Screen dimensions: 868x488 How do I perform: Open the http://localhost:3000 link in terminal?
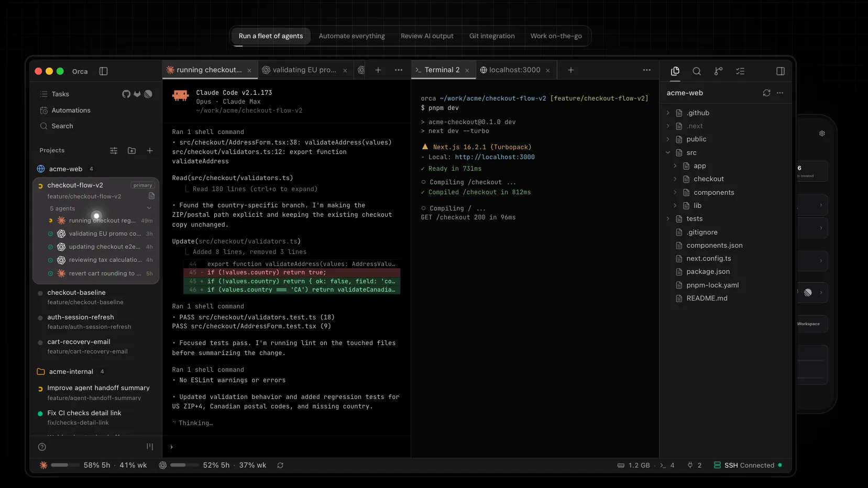[x=495, y=157]
